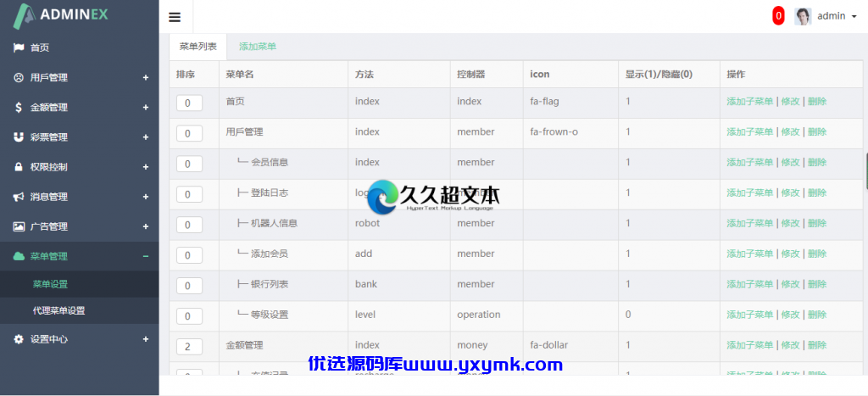Image resolution: width=868 pixels, height=396 pixels.
Task: Click 修改 in the 登陆日志 row
Action: 791,192
